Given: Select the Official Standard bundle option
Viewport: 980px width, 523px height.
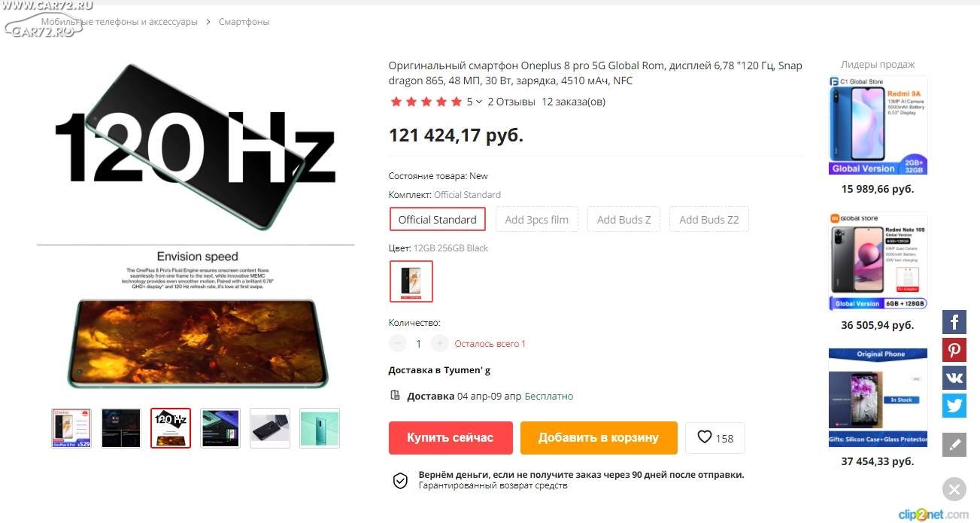Looking at the screenshot, I should point(438,220).
